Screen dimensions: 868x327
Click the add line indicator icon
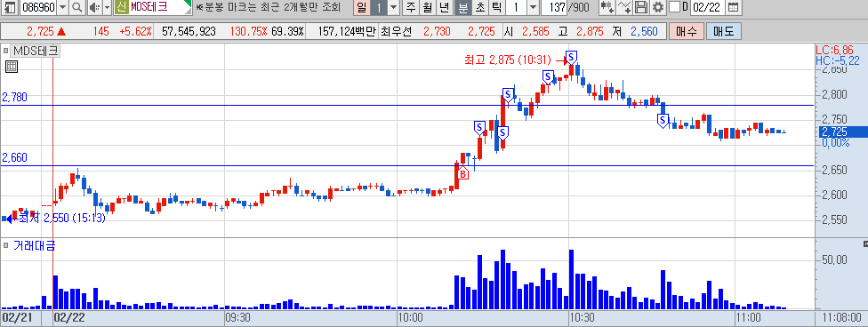pos(625,8)
